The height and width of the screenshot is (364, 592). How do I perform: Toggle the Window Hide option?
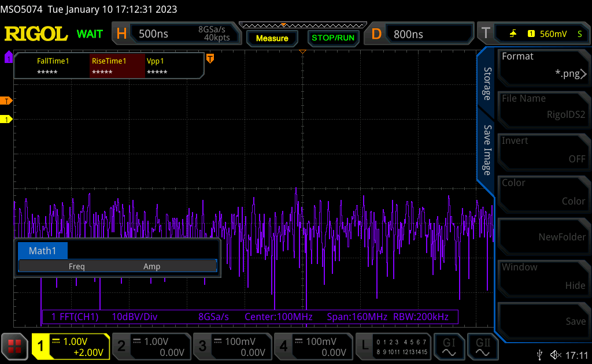point(543,278)
